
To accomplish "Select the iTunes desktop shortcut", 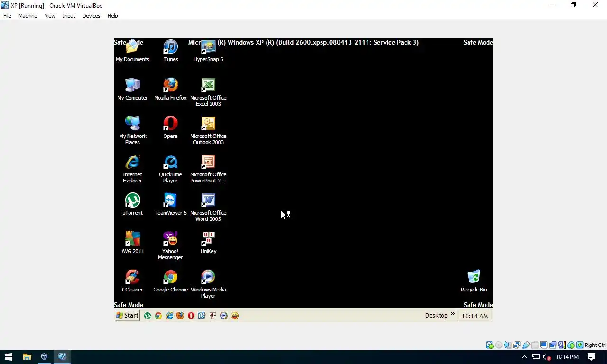I will coord(170,51).
